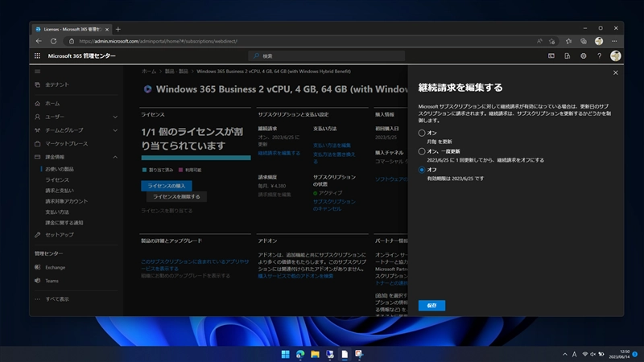Toggle the Read aloud icon in address bar
Viewport: 644px width, 362px height.
coord(539,41)
